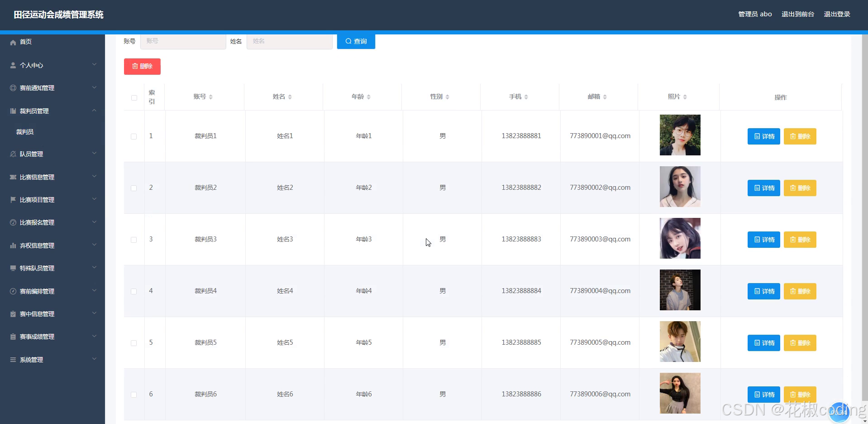Click email 773890004@qq.com
The image size is (868, 424).
(600, 291)
